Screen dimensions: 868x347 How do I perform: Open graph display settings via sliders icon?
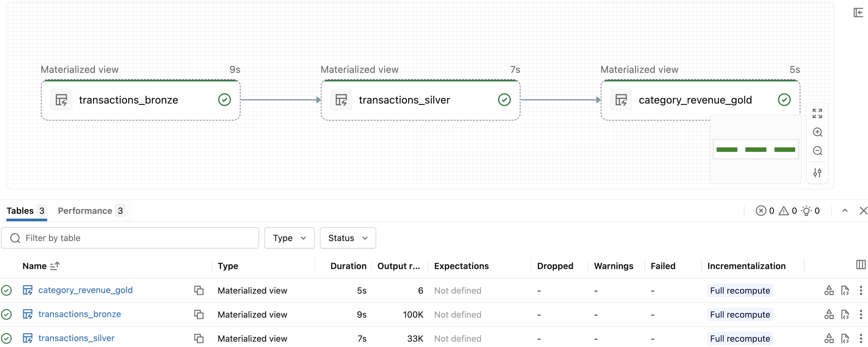(817, 173)
